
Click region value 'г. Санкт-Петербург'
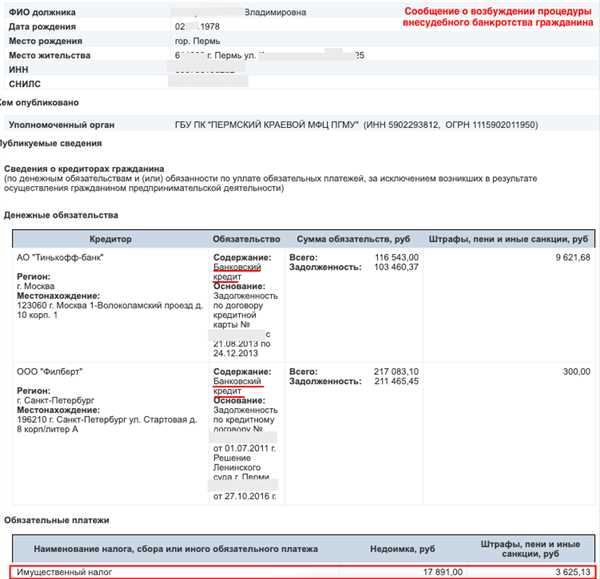click(55, 400)
